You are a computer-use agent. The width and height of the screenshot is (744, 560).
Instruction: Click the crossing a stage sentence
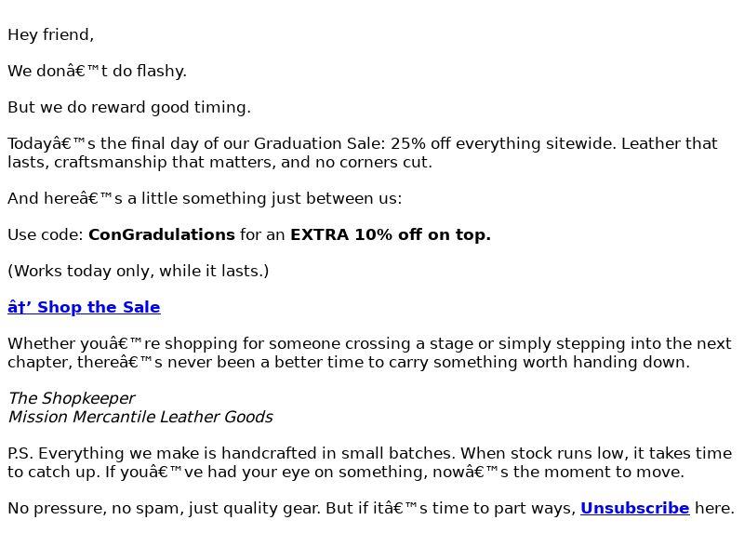coord(369,343)
